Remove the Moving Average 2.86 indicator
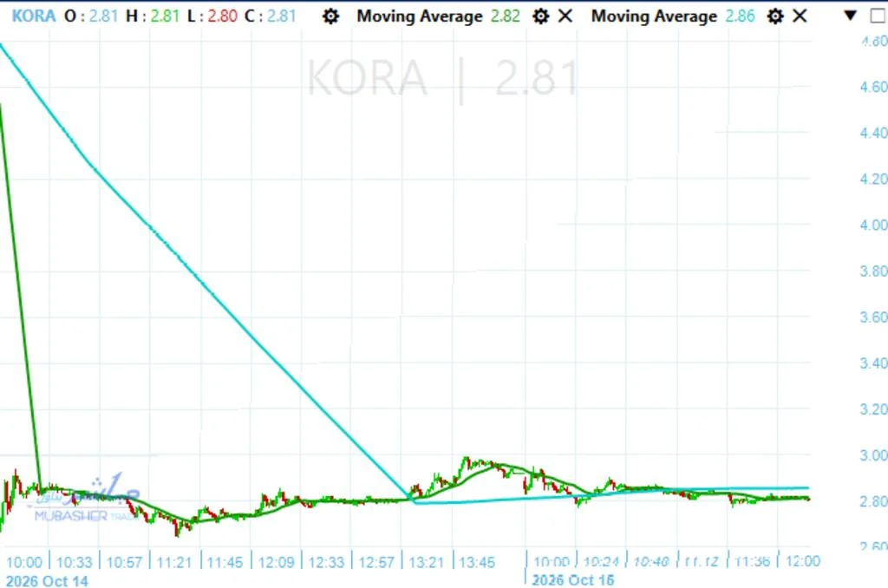 tap(800, 16)
